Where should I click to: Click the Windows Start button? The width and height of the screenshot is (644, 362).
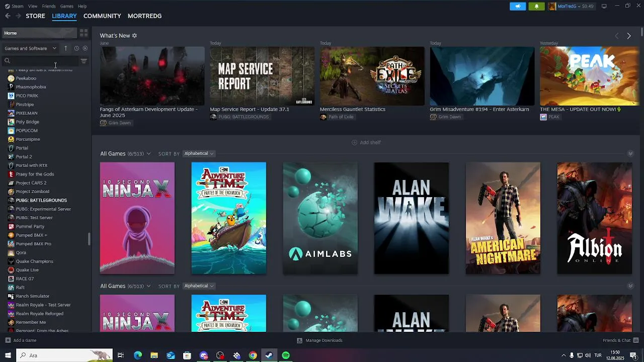pos(8,355)
